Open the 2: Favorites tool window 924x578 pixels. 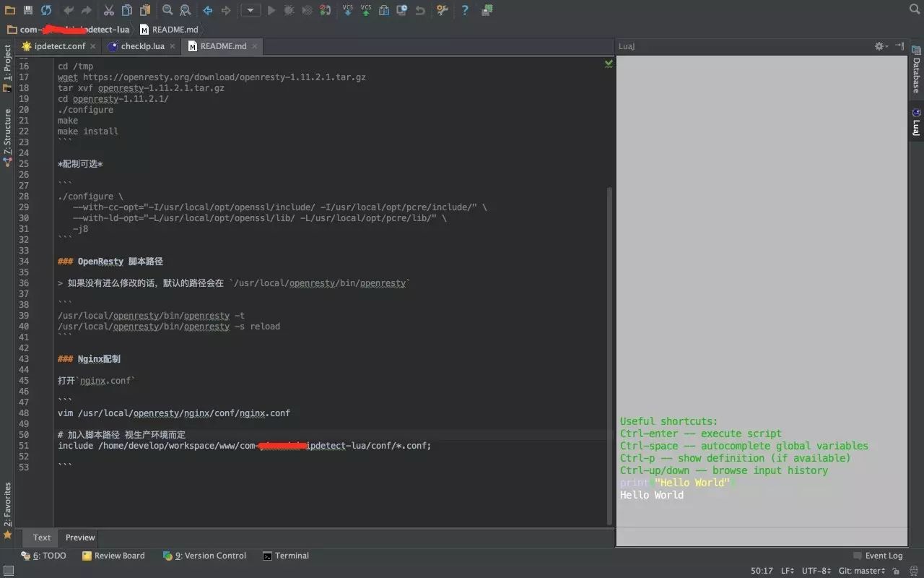7,510
